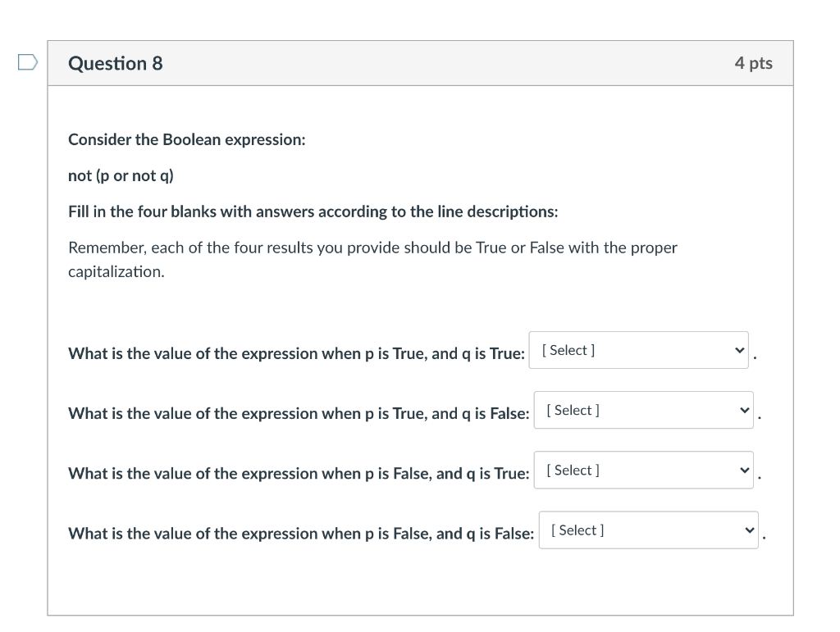Click the capitalization reminder paragraph
This screenshot has height=632, width=840.
pyautogui.click(x=372, y=260)
